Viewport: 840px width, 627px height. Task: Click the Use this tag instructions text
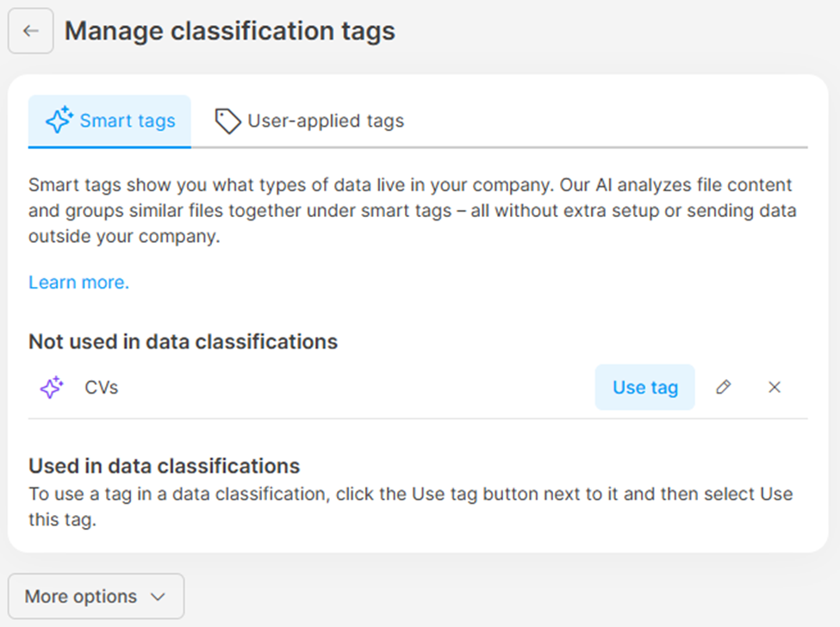[410, 507]
